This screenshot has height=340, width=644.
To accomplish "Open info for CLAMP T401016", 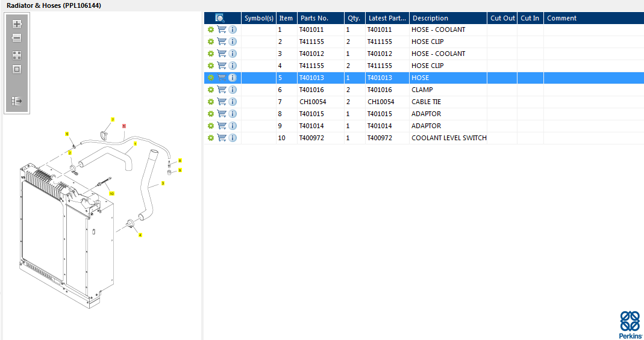I will click(x=233, y=90).
